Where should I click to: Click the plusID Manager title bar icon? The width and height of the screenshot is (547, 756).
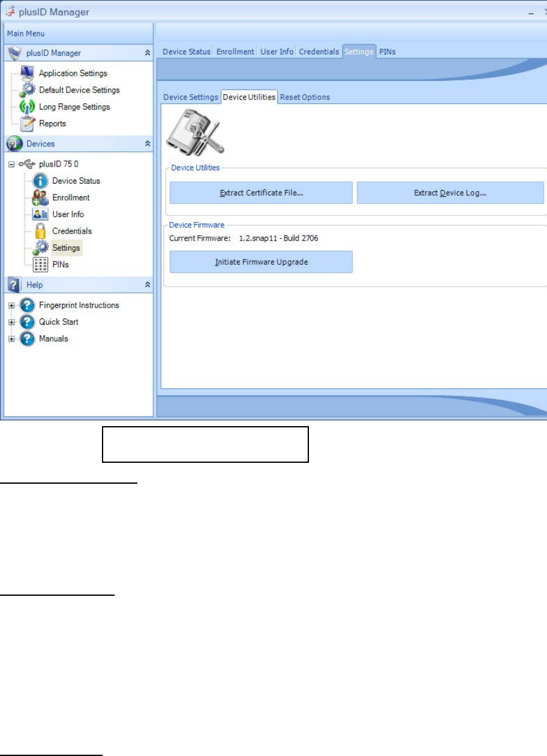(x=10, y=11)
